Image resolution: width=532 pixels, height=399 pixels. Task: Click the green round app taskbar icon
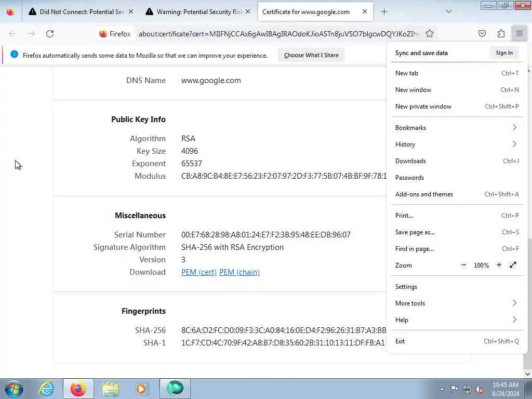pos(175,389)
